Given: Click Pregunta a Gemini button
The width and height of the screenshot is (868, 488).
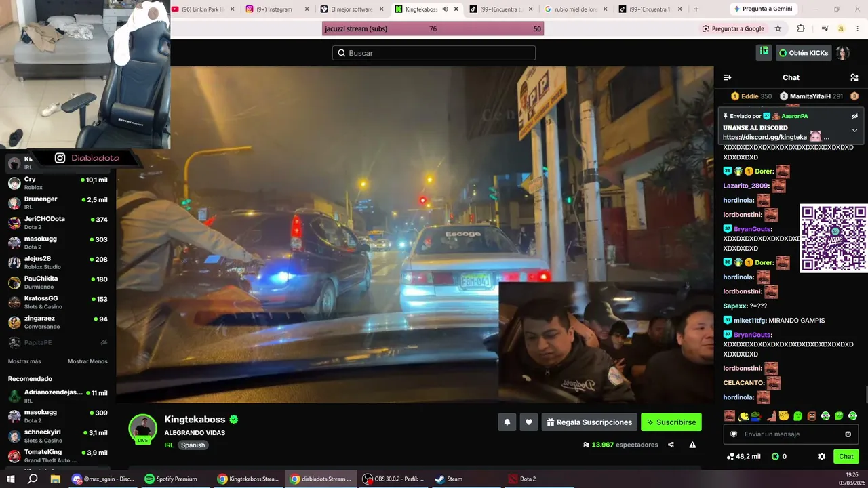Looking at the screenshot, I should pos(763,9).
